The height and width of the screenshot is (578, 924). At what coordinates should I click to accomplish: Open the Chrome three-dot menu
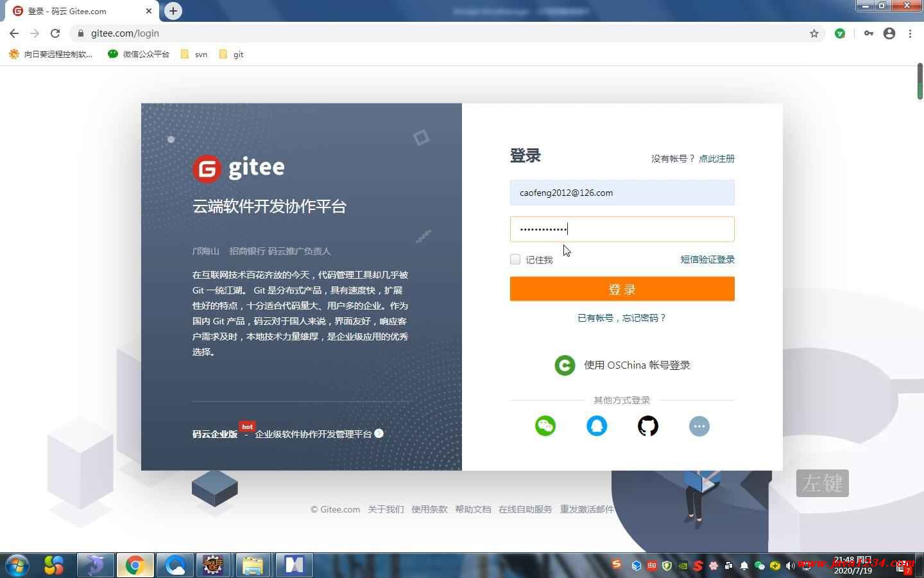910,33
